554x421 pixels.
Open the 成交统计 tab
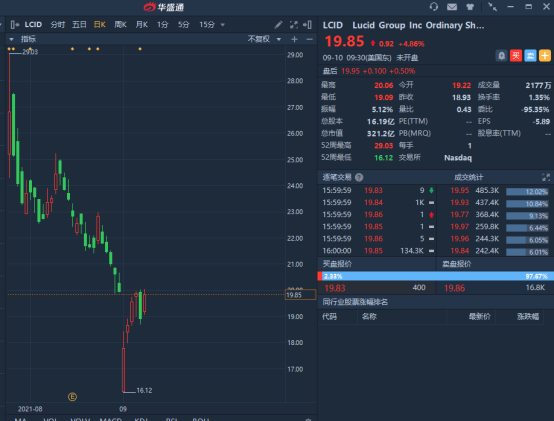point(468,178)
